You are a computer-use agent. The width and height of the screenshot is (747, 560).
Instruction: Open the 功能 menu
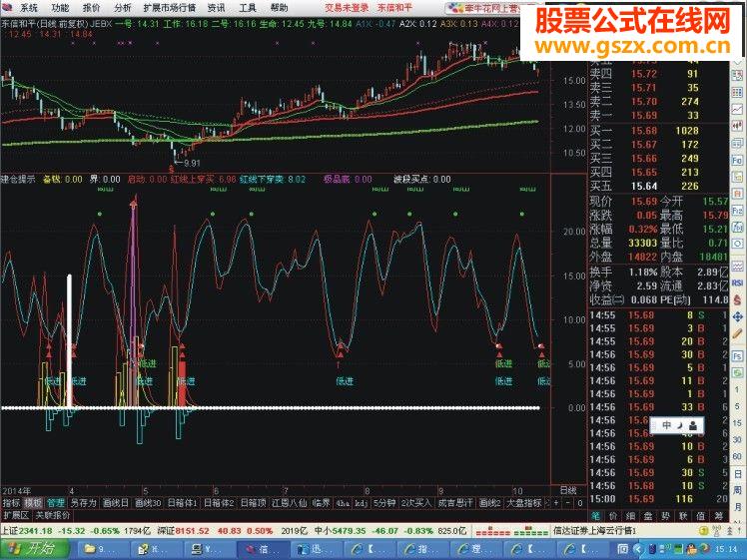pyautogui.click(x=60, y=8)
